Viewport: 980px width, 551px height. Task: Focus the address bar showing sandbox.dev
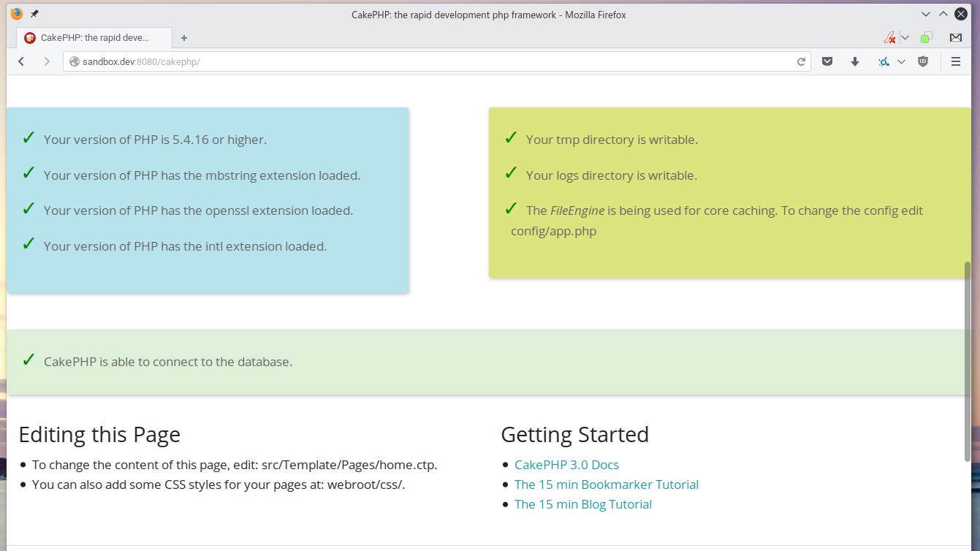pos(437,62)
